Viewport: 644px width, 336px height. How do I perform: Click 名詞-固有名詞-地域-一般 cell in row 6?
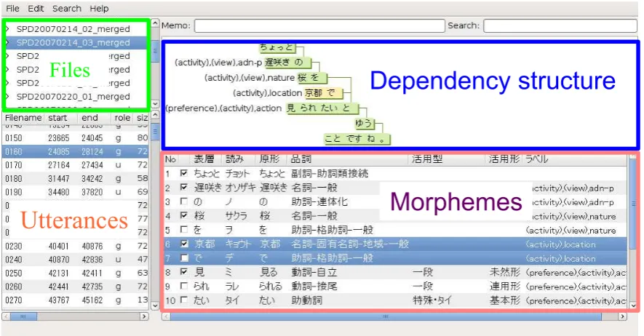tap(350, 244)
